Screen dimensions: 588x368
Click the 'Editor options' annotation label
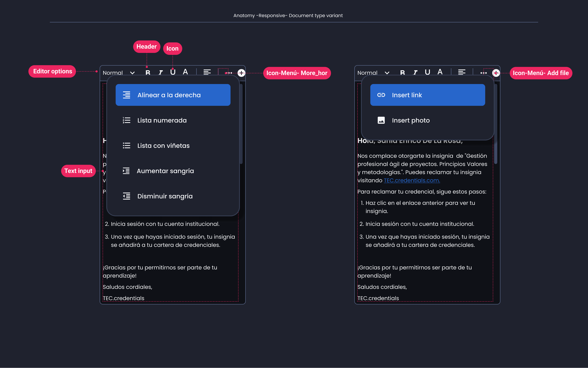(x=52, y=71)
